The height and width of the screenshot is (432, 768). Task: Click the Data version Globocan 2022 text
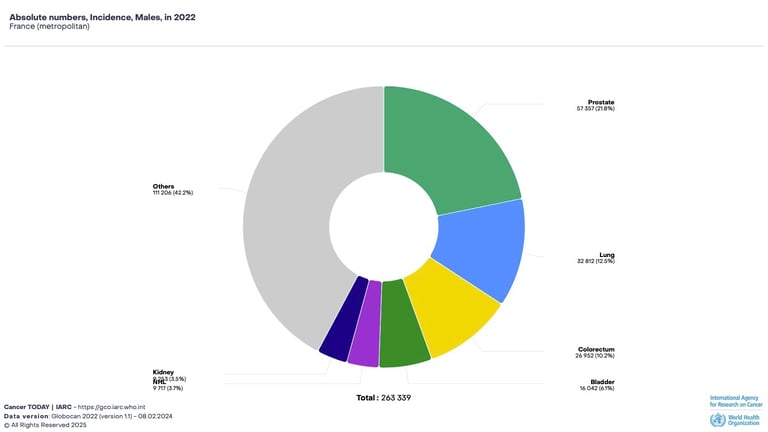point(88,416)
